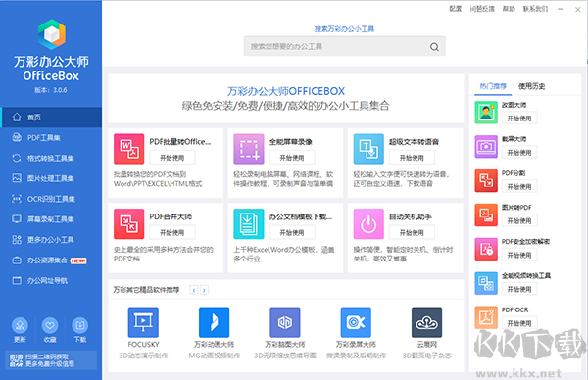588x380 pixels.
Task: Open the 万彩录屏大师 recorder icon
Action: pyautogui.click(x=356, y=322)
